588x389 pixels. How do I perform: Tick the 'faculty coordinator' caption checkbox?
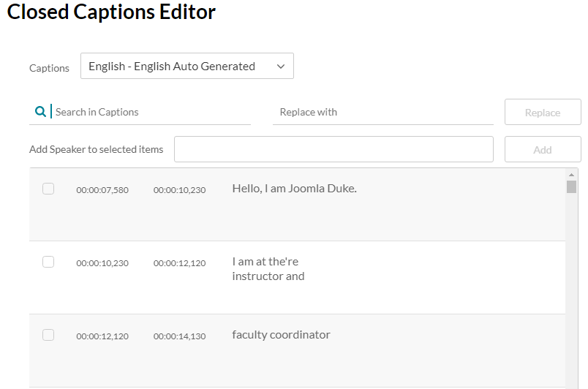click(48, 335)
